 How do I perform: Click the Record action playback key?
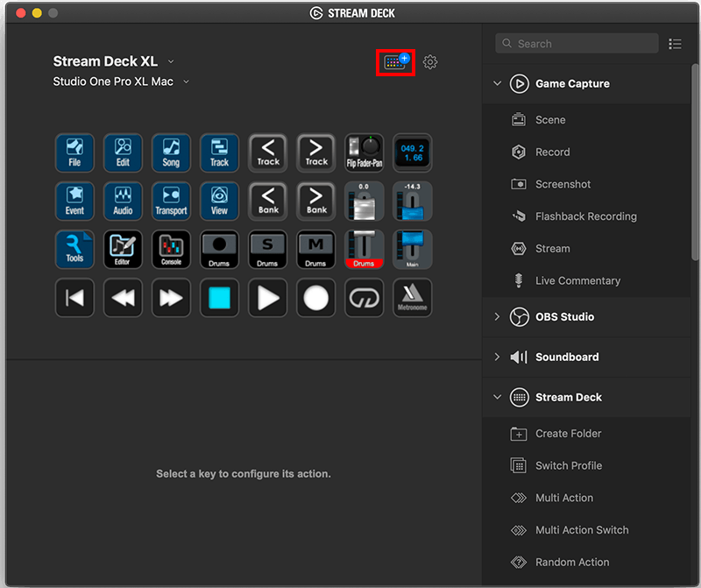click(315, 297)
